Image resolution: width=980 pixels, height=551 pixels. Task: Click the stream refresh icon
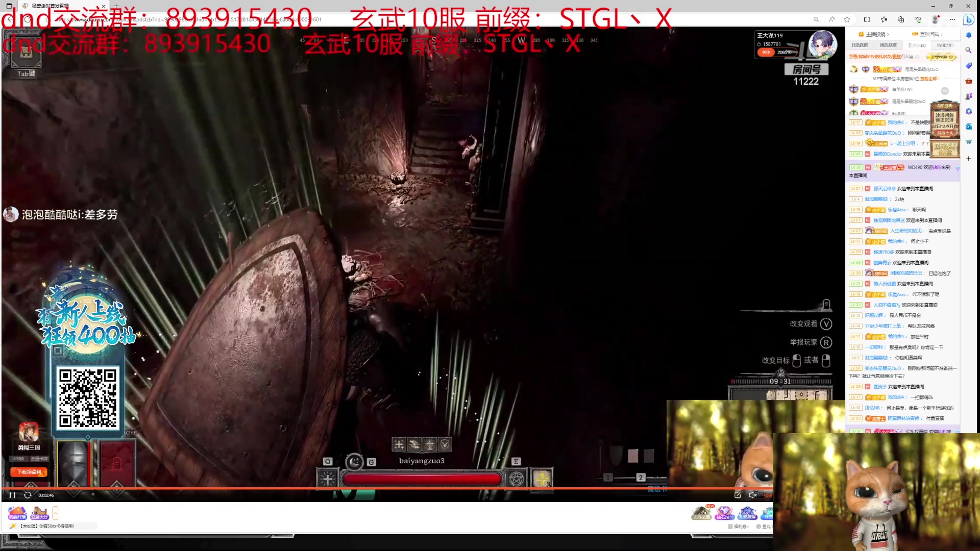coord(28,495)
